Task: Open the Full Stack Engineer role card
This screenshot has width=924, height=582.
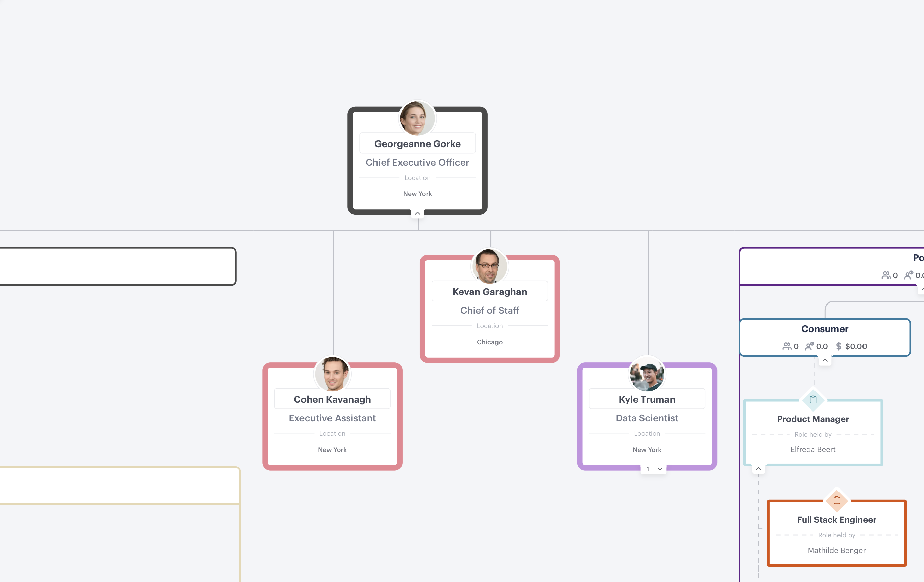Action: pyautogui.click(x=836, y=533)
